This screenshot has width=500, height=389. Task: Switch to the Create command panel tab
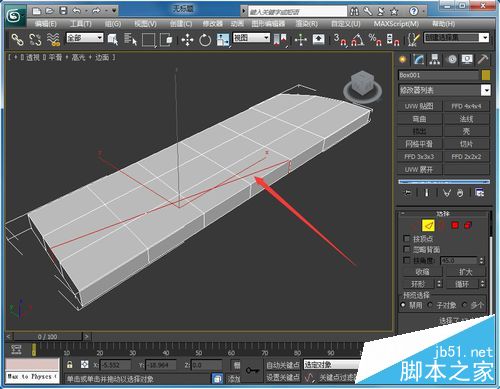point(403,59)
